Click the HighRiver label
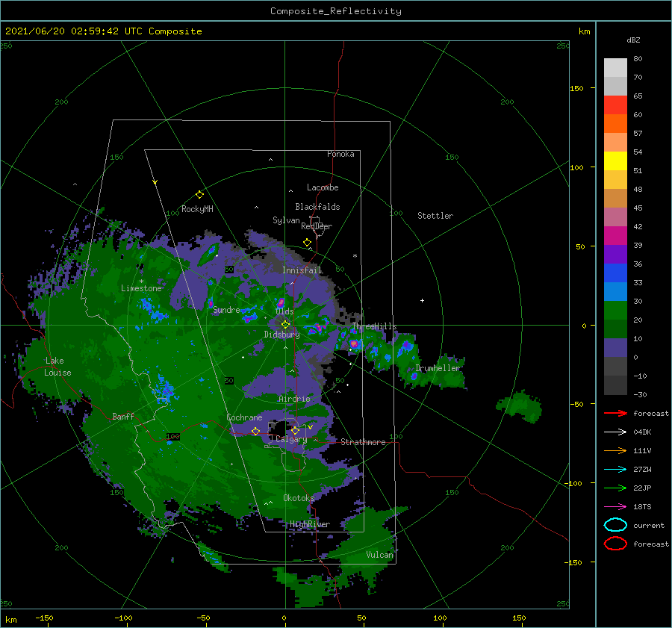This screenshot has width=672, height=628. [310, 524]
